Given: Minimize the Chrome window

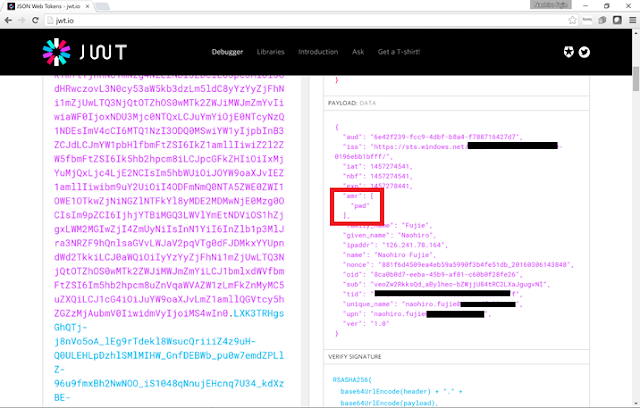Looking at the screenshot, I should (x=586, y=6).
